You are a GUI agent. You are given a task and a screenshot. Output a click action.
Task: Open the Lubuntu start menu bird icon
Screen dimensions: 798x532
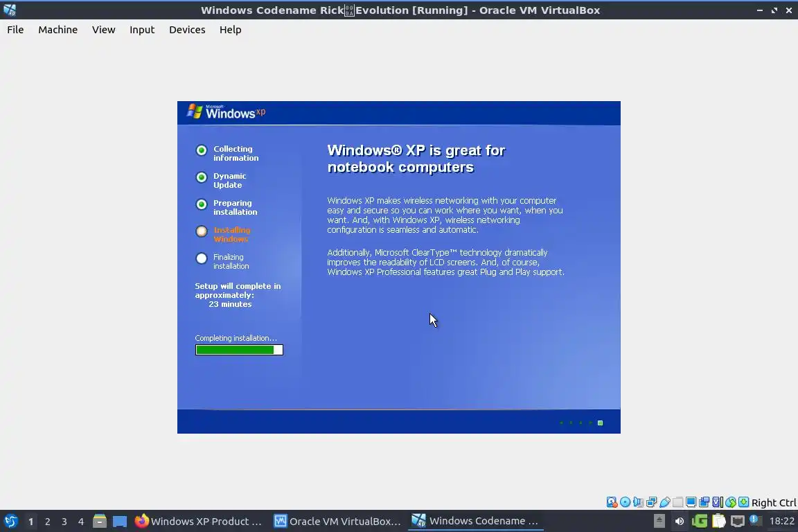click(10, 522)
